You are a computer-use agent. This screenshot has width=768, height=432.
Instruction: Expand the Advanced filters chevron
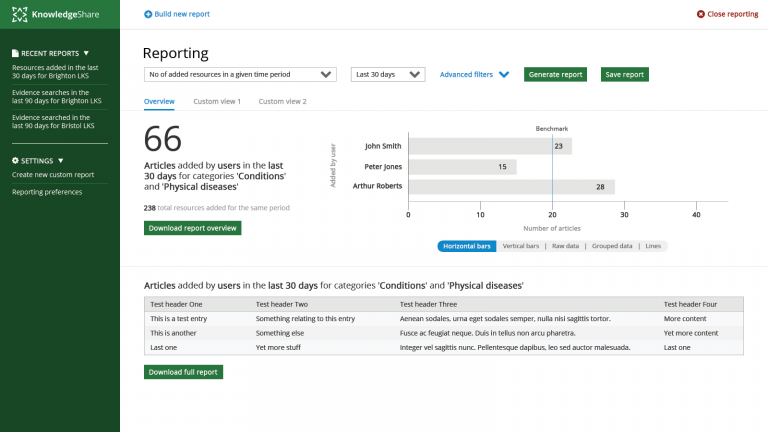coord(504,75)
